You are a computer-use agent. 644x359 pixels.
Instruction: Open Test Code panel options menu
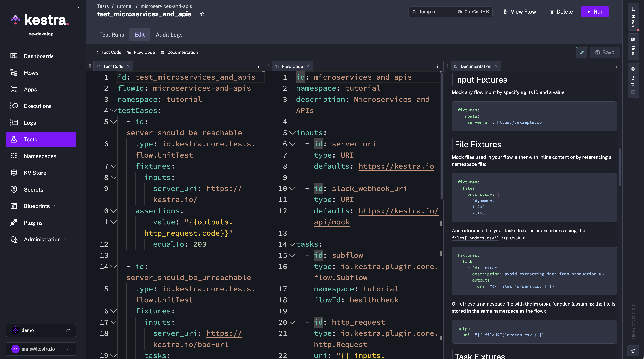pos(258,66)
